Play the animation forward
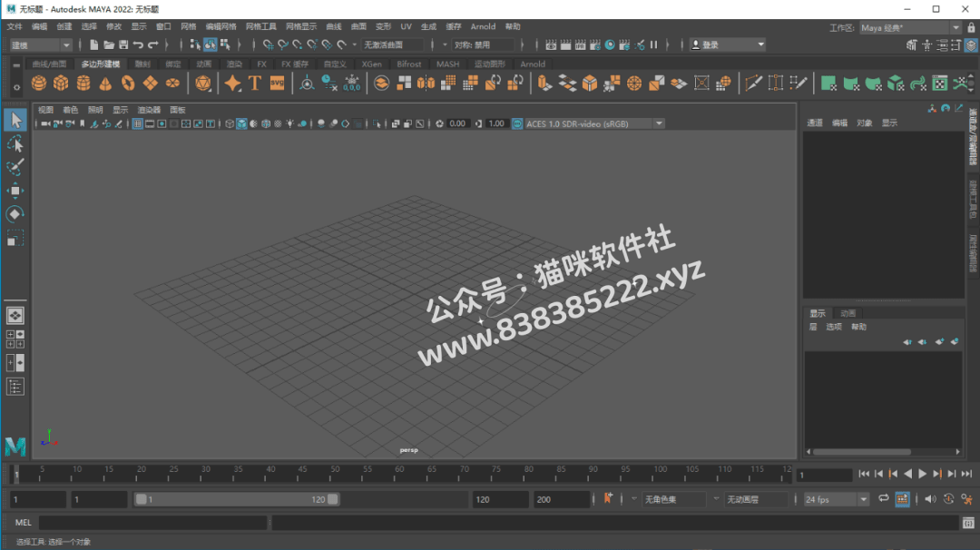 [x=923, y=475]
